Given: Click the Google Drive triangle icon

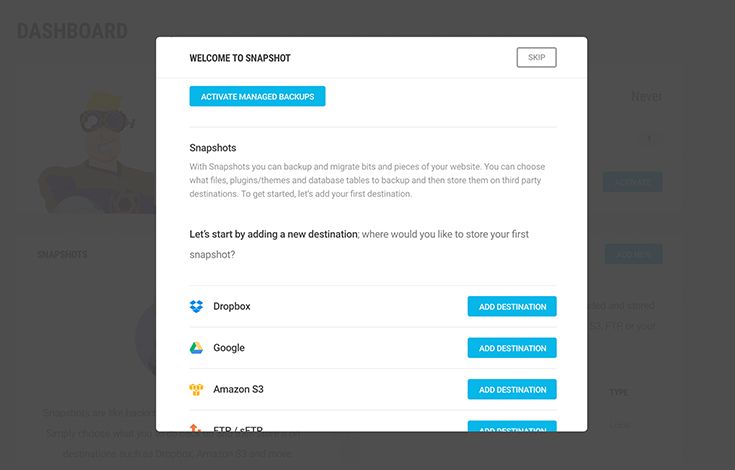Looking at the screenshot, I should (x=196, y=348).
